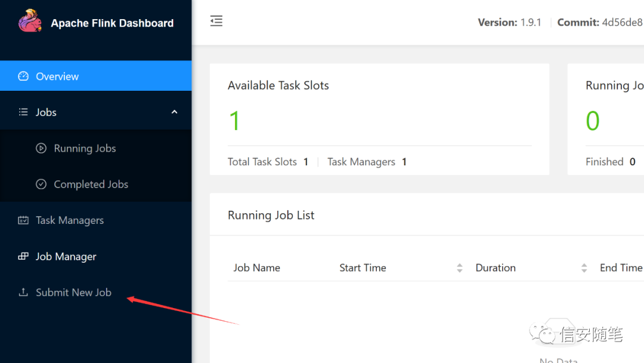644x363 pixels.
Task: Click the Apache Flink Dashboard title
Action: pyautogui.click(x=112, y=23)
